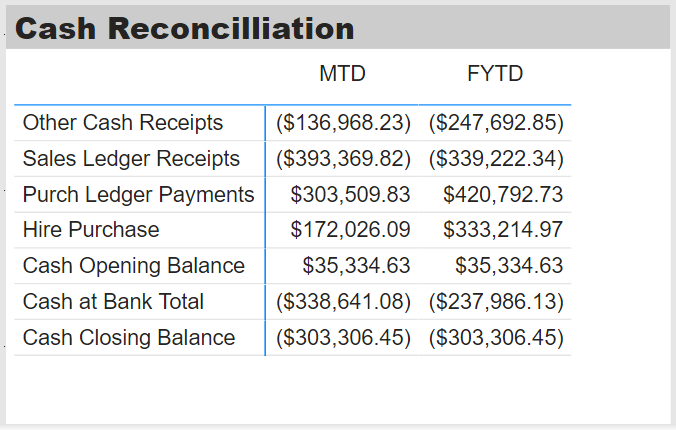Click the FYTD value ($247,692.85)
This screenshot has width=676, height=430.
[496, 123]
